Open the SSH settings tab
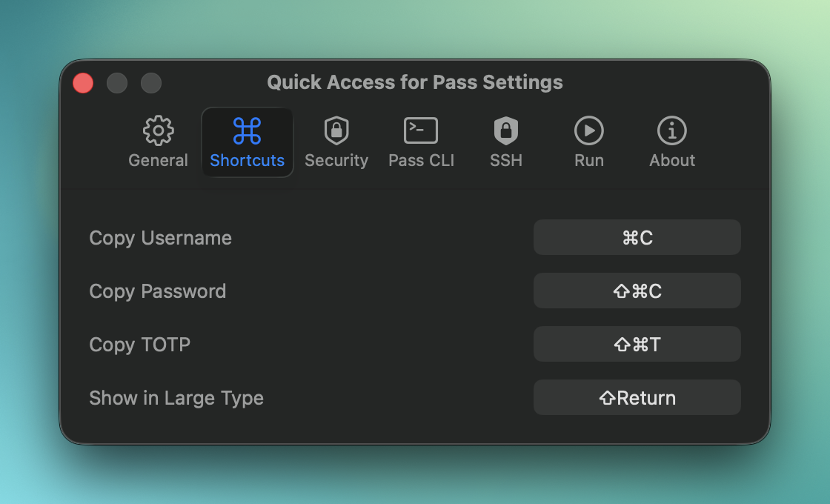830x504 pixels. coord(506,142)
